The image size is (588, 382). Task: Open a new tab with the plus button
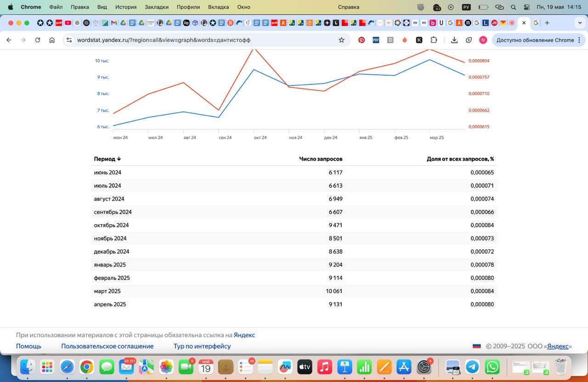[547, 23]
